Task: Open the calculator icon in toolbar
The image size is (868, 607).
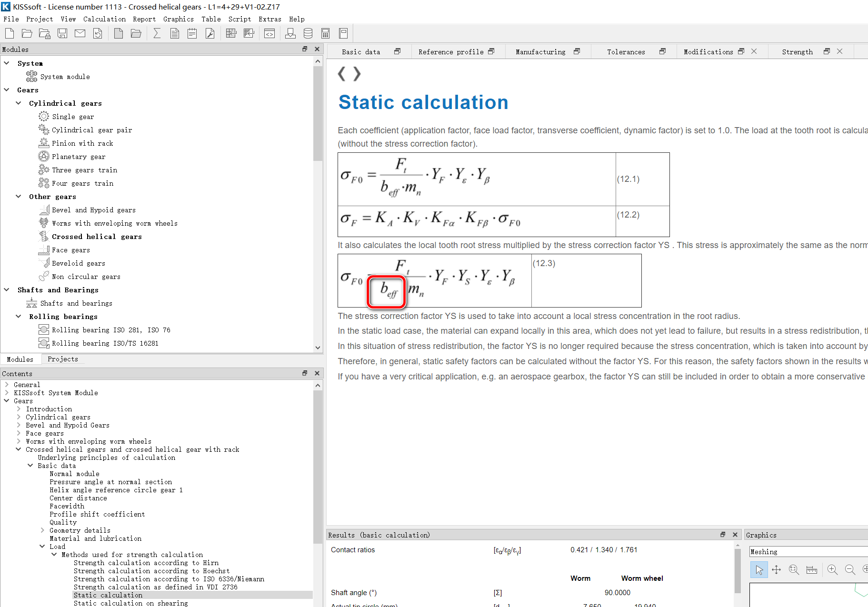Action: pyautogui.click(x=326, y=33)
